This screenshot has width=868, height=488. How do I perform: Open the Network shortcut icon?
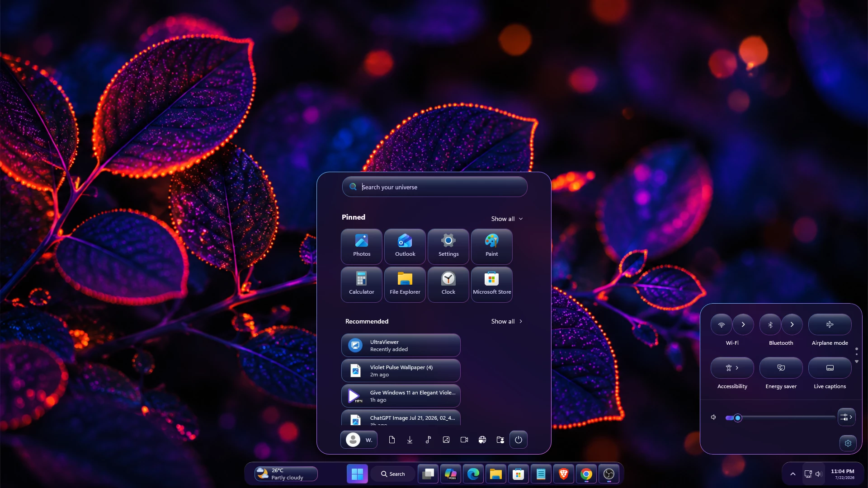[x=482, y=440]
